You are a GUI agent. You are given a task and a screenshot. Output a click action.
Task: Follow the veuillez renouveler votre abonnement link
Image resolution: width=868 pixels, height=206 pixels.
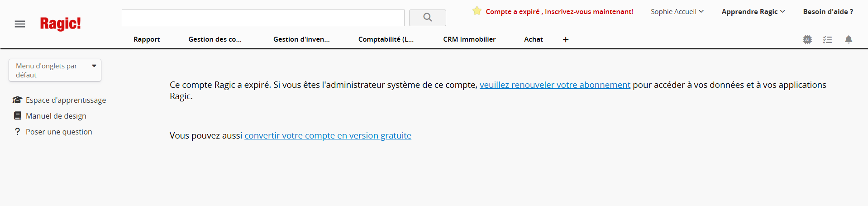click(555, 85)
